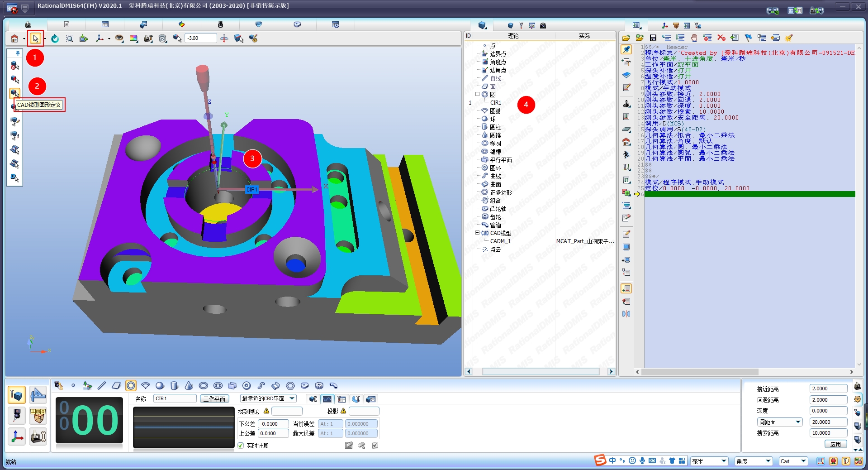Click the feature tree horizontal scrollbar
This screenshot has height=470, width=868.
point(541,371)
